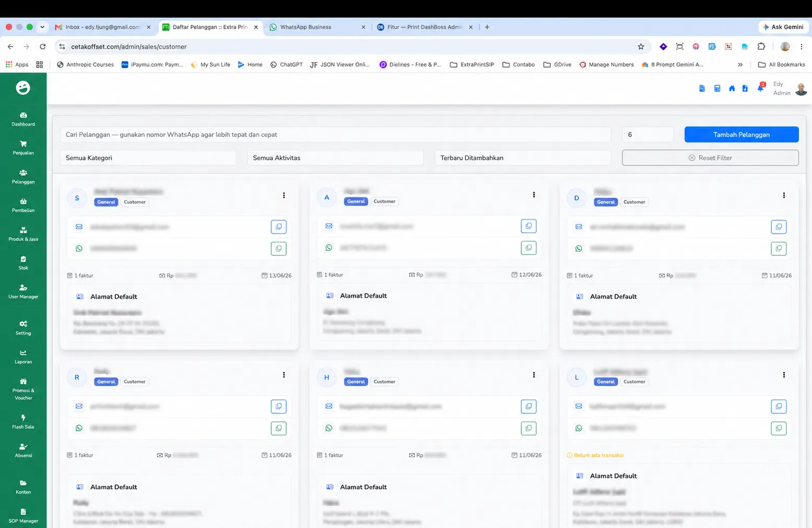Reload the page with refresh icon
This screenshot has height=528, width=812.
click(43, 46)
